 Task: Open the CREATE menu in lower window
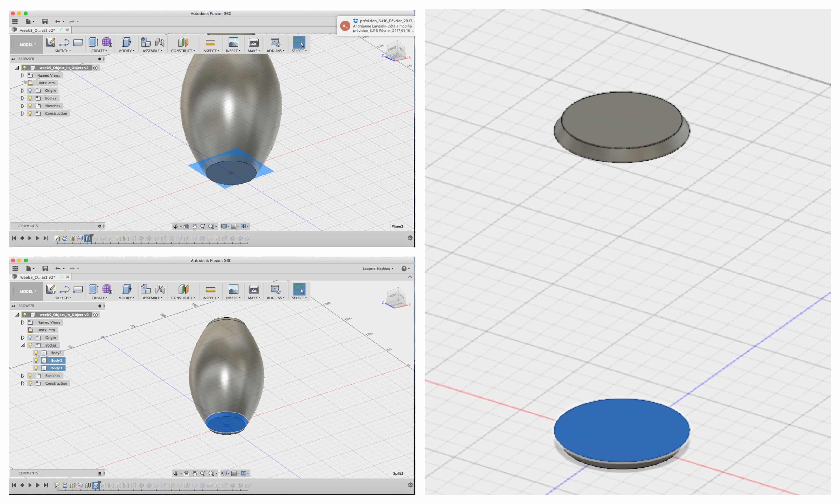99,297
